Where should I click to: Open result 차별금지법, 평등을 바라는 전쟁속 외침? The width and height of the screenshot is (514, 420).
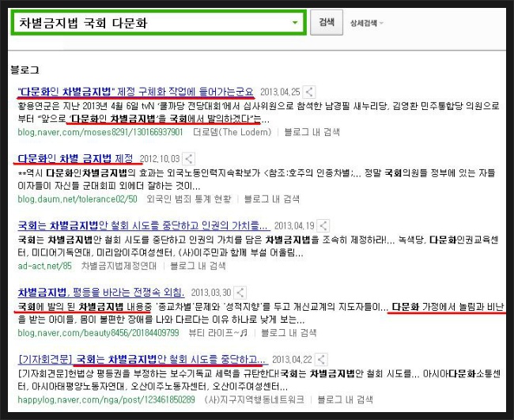(101, 292)
